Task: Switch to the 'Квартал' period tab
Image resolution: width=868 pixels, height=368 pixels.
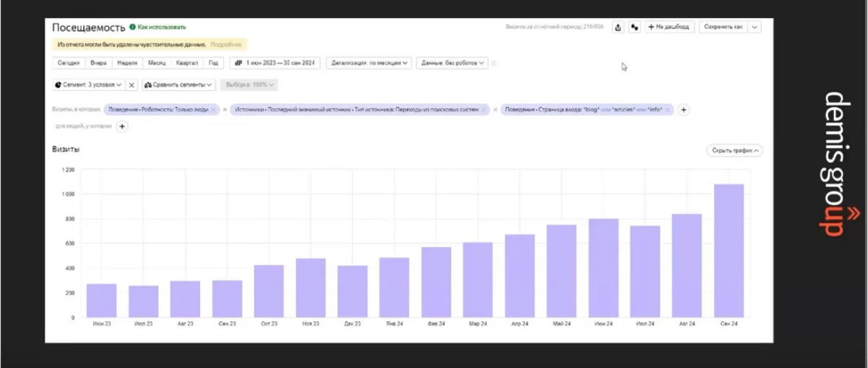Action: tap(186, 63)
